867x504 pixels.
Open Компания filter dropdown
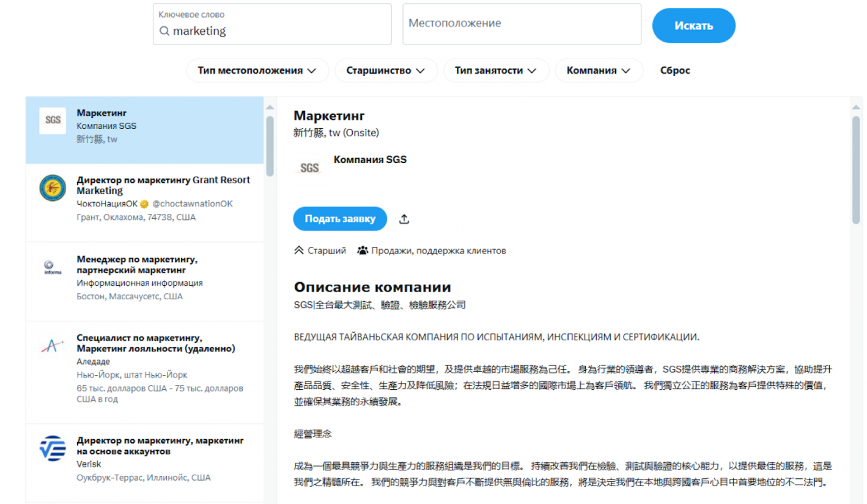[599, 70]
